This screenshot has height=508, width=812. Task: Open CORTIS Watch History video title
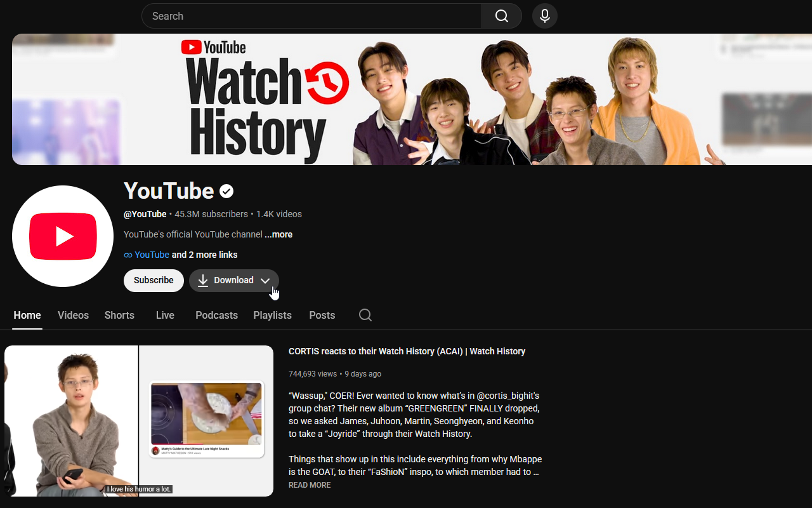[x=407, y=351]
